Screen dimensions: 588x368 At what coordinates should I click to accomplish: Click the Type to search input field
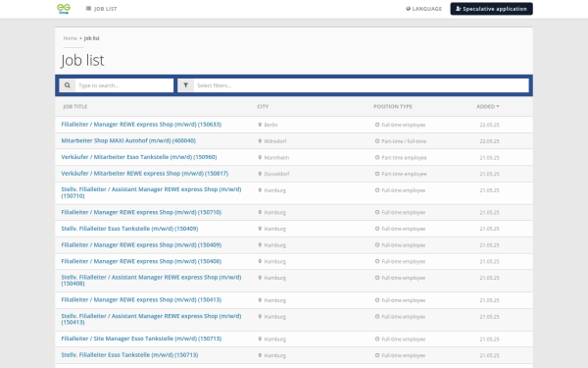coord(124,85)
